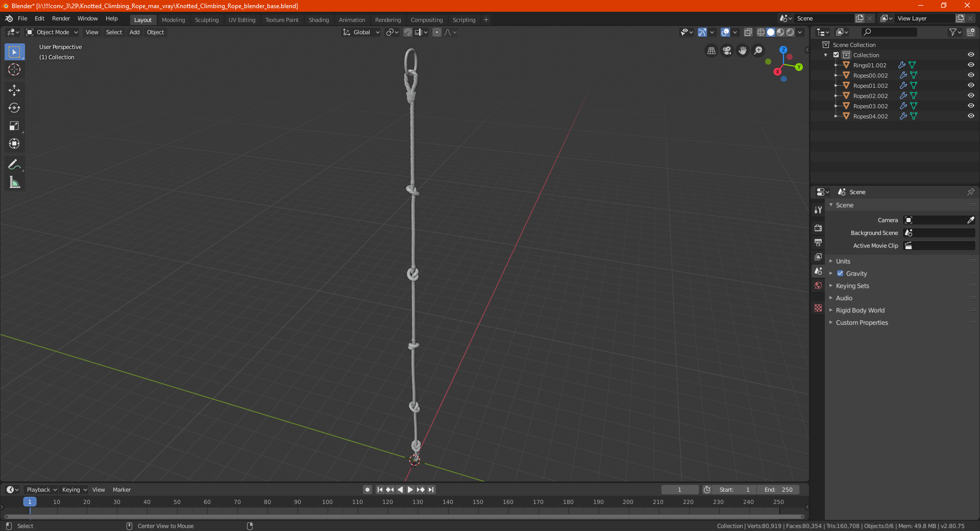Click the Blender logo menu
The width and height of the screenshot is (980, 531).
pos(9,18)
